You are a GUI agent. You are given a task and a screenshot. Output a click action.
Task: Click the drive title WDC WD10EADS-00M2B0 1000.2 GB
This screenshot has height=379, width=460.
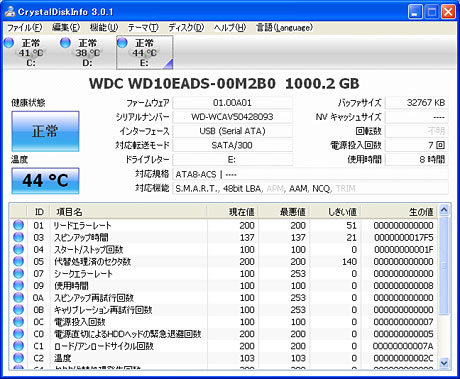click(224, 83)
